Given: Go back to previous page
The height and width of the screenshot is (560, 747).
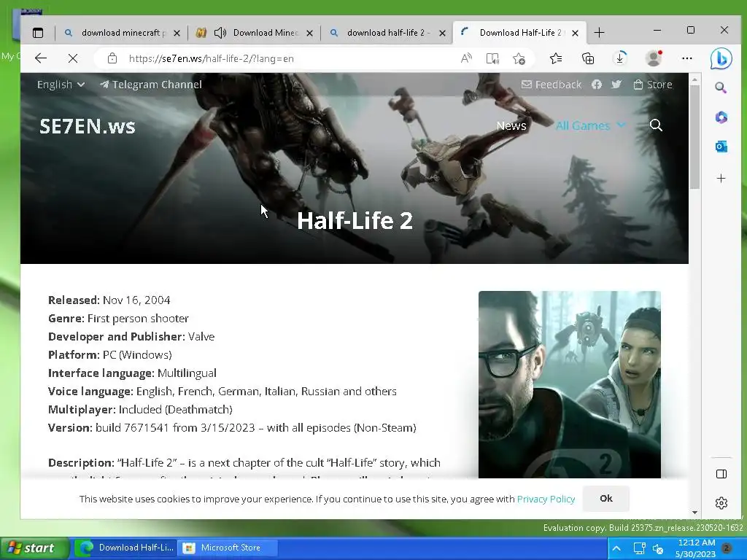Looking at the screenshot, I should pyautogui.click(x=41, y=58).
